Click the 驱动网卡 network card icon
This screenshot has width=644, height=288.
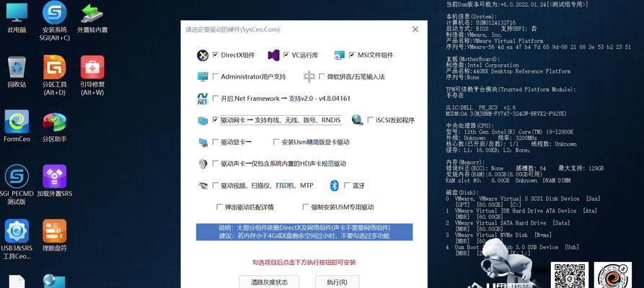pos(203,121)
